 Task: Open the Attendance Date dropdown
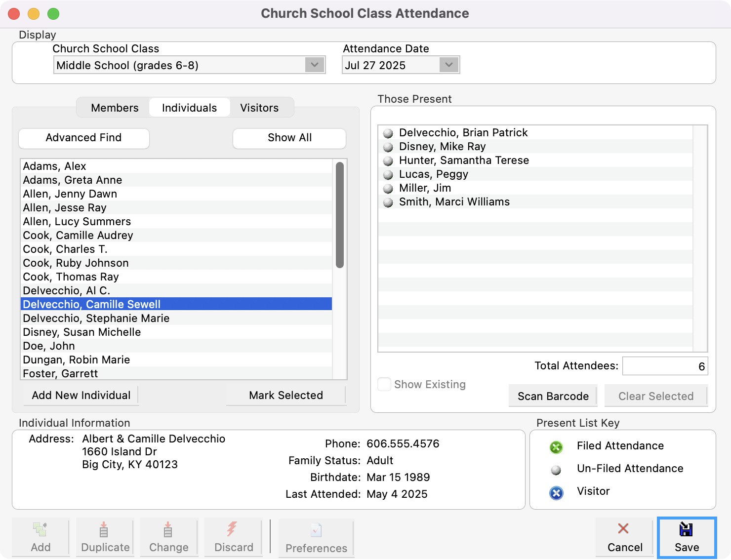[448, 65]
